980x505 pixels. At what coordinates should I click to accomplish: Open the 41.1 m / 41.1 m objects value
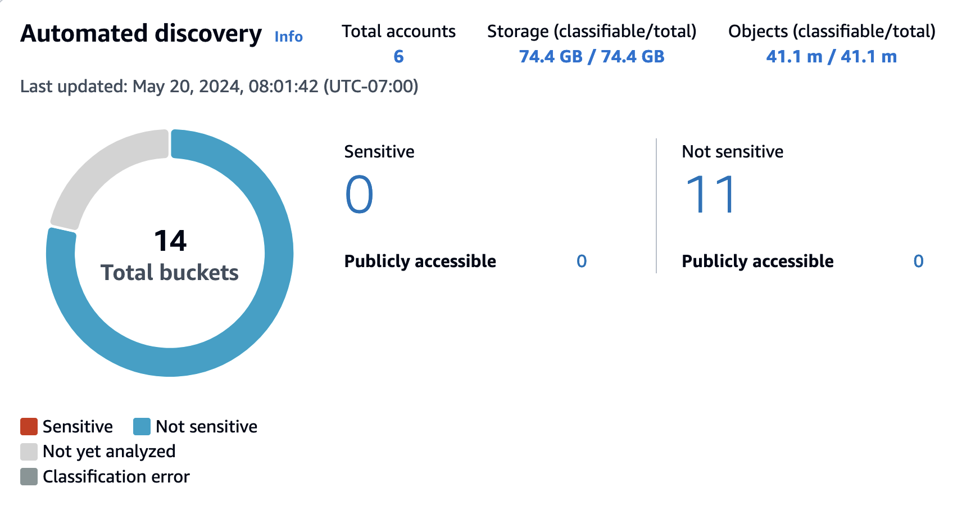coord(832,56)
